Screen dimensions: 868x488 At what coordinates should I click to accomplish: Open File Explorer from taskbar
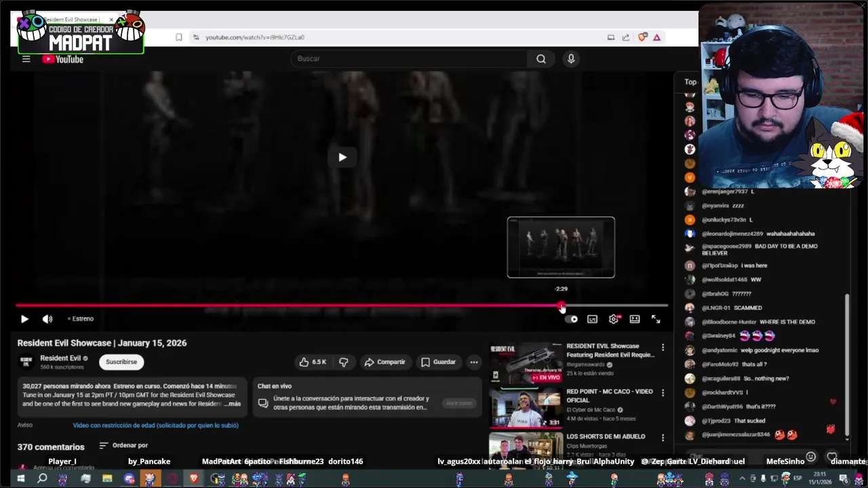coord(107,479)
